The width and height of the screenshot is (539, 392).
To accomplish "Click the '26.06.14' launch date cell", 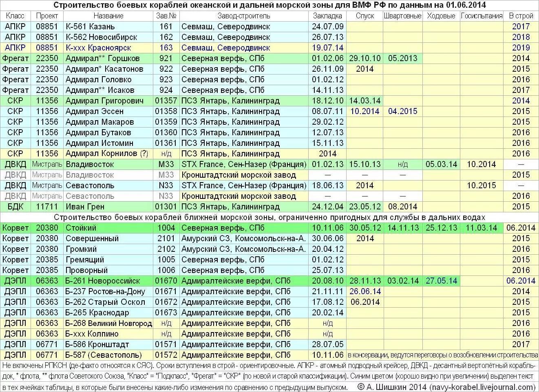I will point(364,291).
